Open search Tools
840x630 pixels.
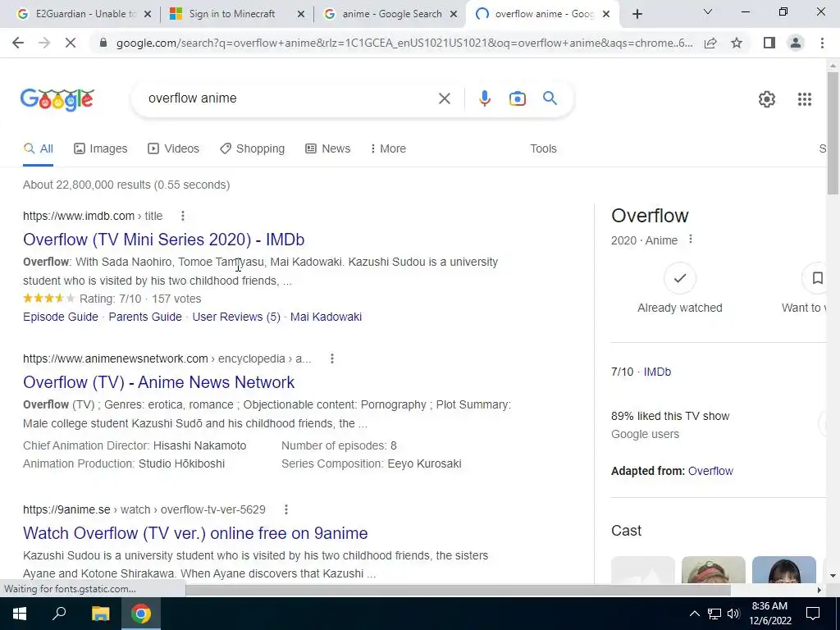[543, 149]
